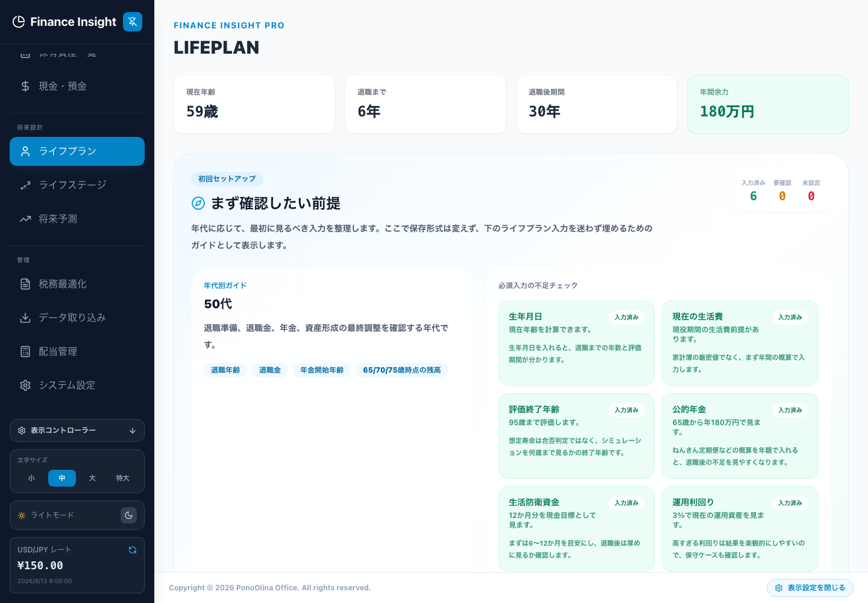
Task: Click the 未設定 count 0
Action: point(811,196)
